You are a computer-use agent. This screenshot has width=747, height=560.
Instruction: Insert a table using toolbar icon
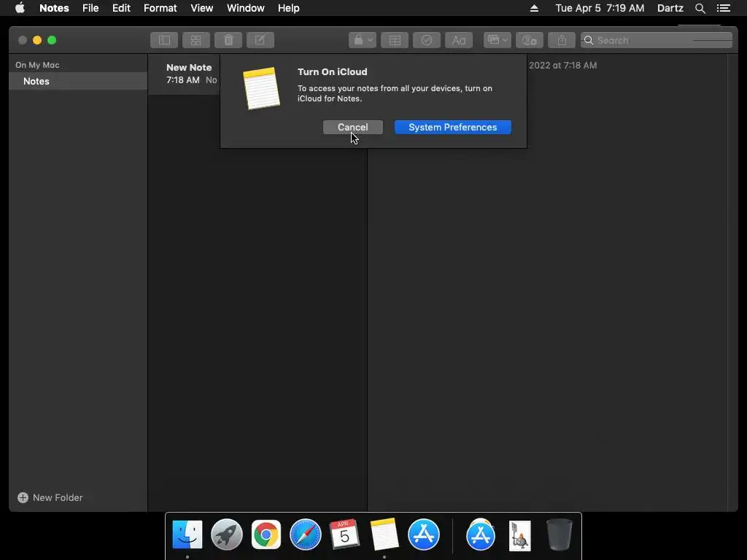coord(395,41)
